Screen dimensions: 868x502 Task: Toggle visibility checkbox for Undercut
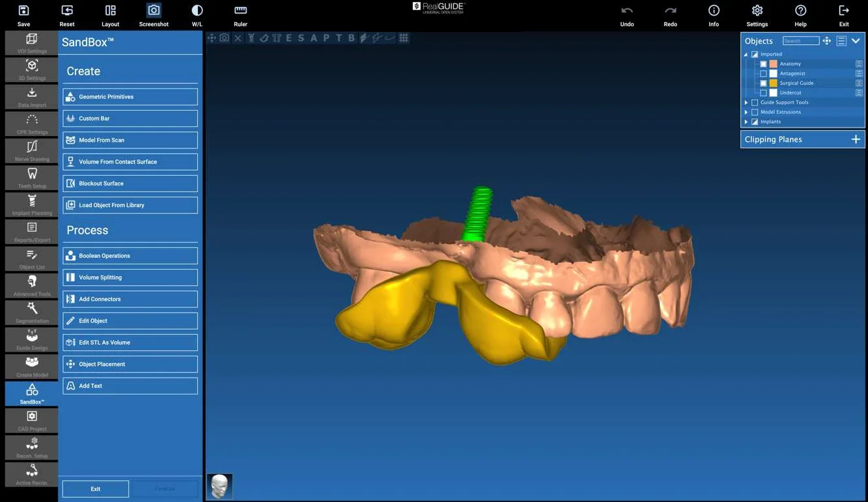[x=763, y=92]
